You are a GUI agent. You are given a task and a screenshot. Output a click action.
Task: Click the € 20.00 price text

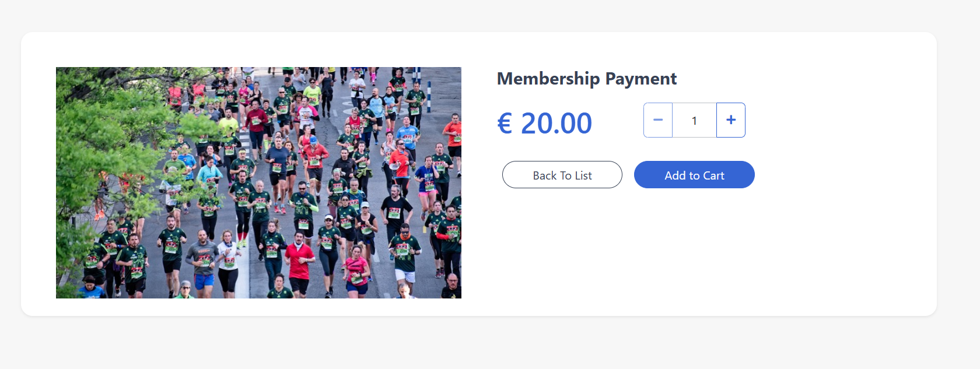point(544,123)
